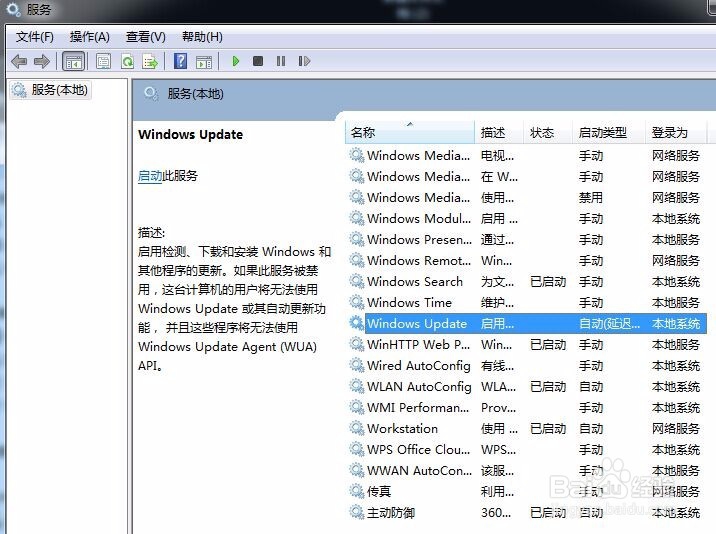Click the gear icon in 服务(本地) header
This screenshot has height=534, width=716.
151,94
